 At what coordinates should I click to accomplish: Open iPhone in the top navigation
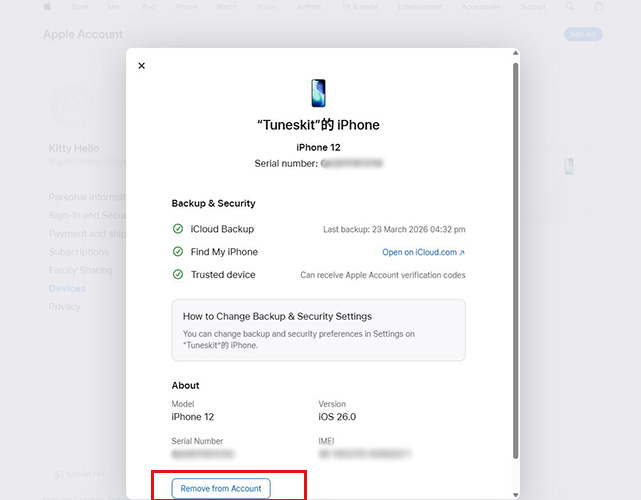pyautogui.click(x=186, y=7)
